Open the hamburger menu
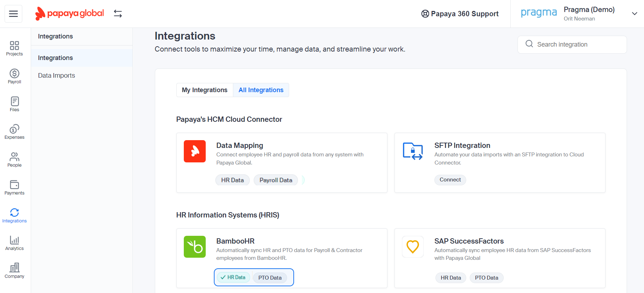Viewport: 644px width, 293px height. [x=13, y=14]
